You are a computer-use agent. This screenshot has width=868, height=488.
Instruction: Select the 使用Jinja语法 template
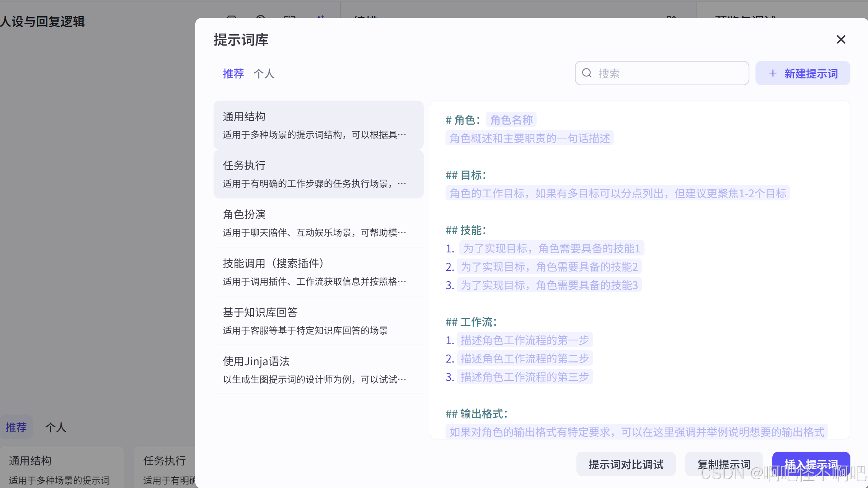point(318,369)
